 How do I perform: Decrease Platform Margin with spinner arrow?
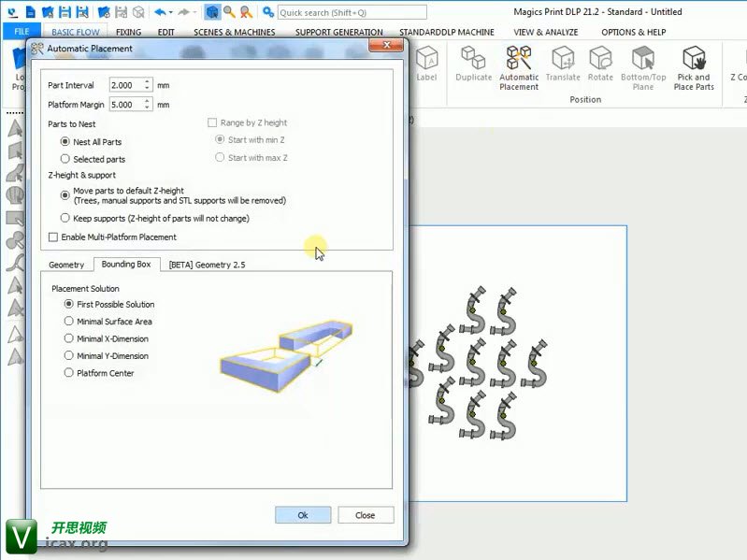pyautogui.click(x=148, y=108)
